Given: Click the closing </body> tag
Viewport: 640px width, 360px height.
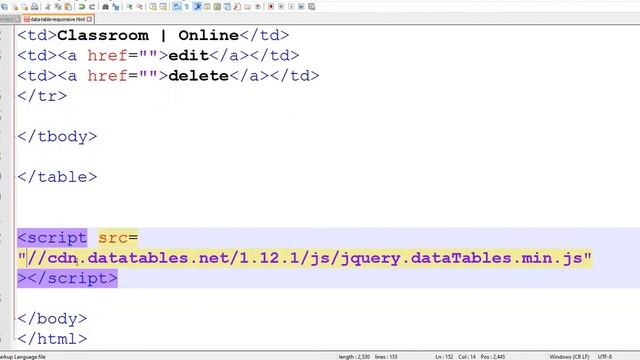Looking at the screenshot, I should 52,319.
